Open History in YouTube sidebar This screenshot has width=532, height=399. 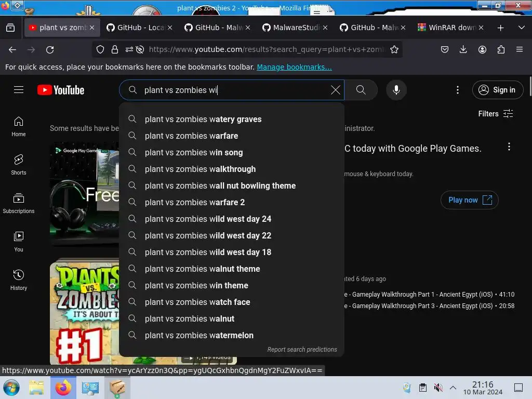(x=19, y=280)
